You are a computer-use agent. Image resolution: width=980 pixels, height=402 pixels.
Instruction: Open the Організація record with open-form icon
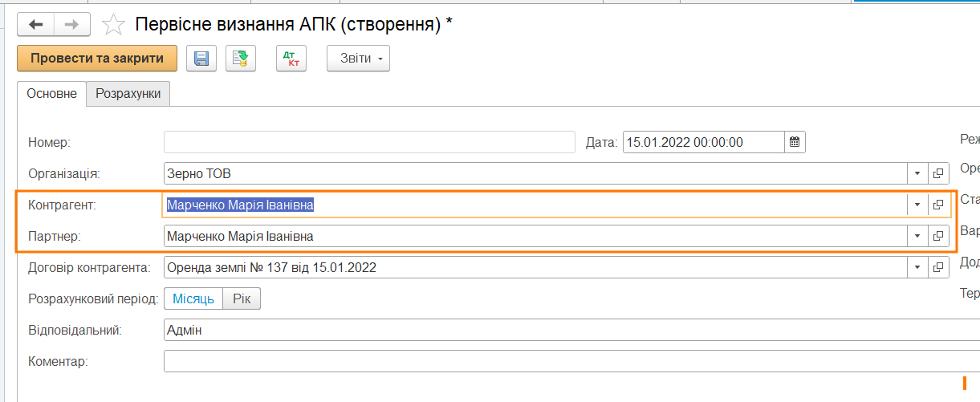click(x=937, y=173)
